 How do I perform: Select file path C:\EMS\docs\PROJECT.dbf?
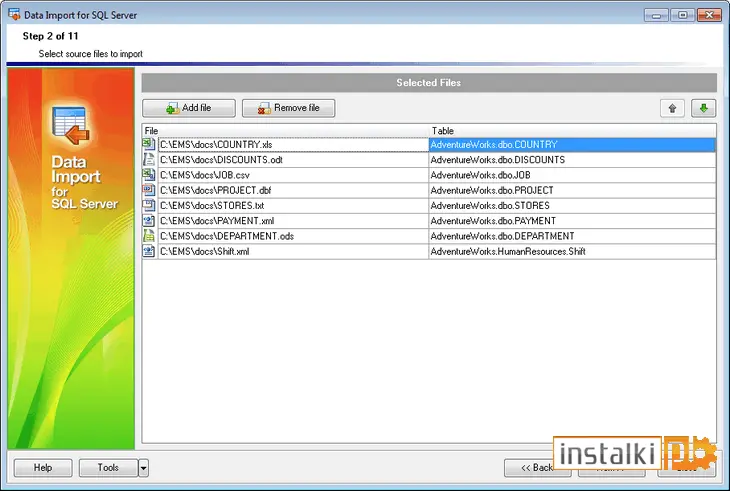coord(293,190)
